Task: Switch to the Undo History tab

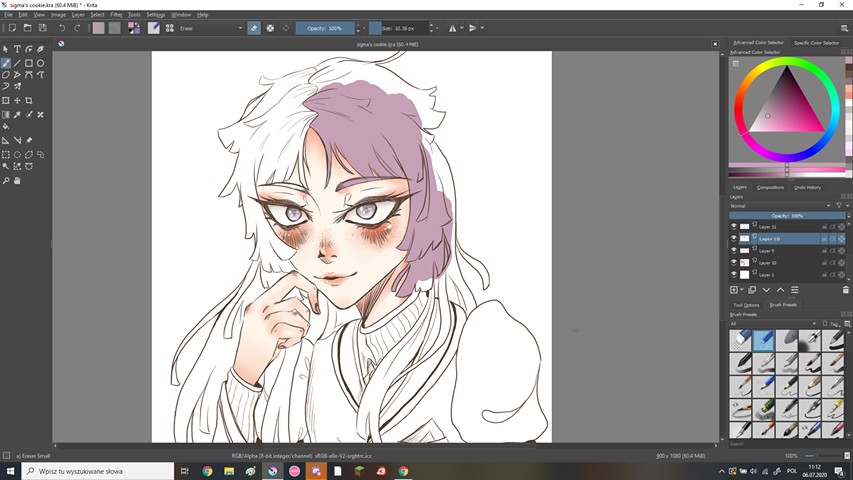Action: (807, 187)
